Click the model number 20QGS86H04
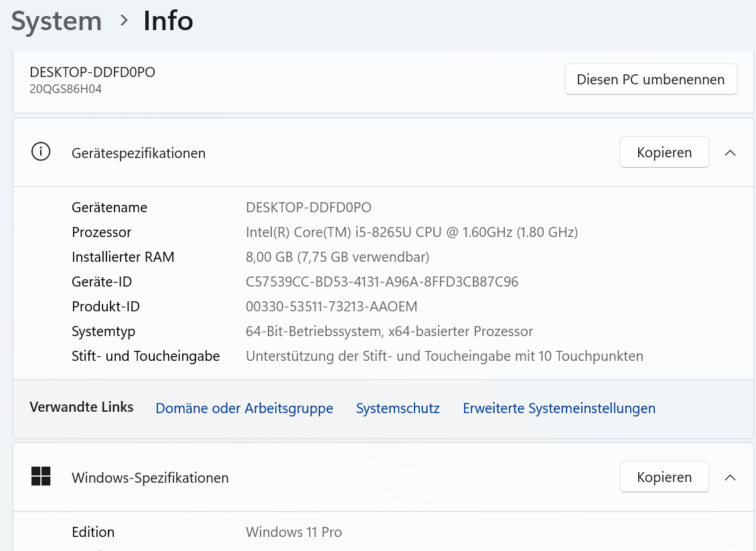The width and height of the screenshot is (756, 551). 66,89
